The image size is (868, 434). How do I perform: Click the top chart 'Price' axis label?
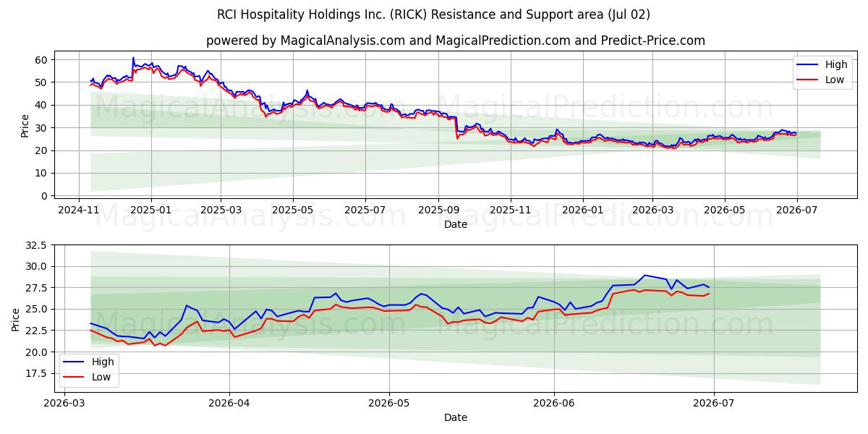[25, 125]
